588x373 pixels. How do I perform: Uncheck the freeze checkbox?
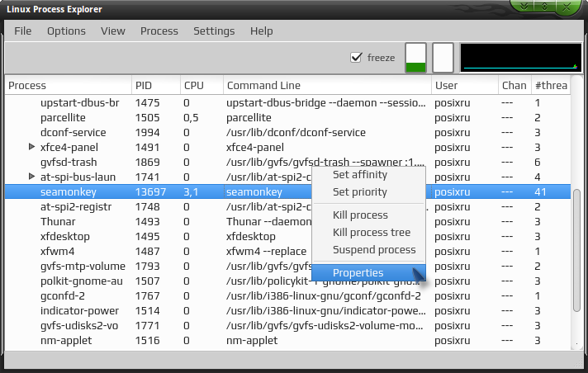click(356, 58)
